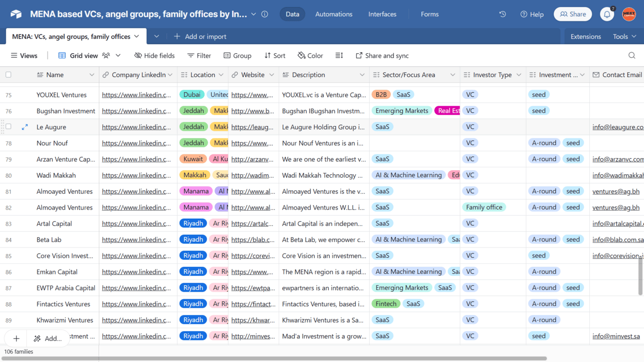Click the Share button
This screenshot has width=644, height=362.
pyautogui.click(x=573, y=14)
